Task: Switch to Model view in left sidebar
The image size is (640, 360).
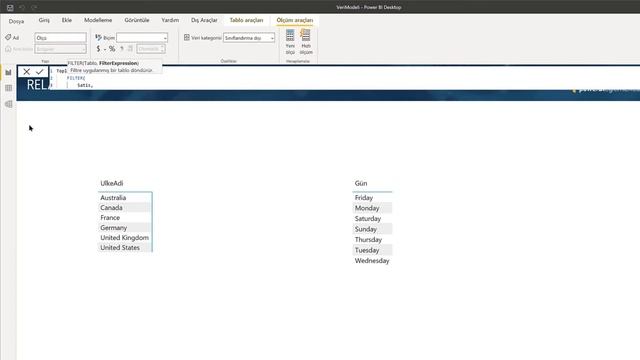Action: pos(9,104)
